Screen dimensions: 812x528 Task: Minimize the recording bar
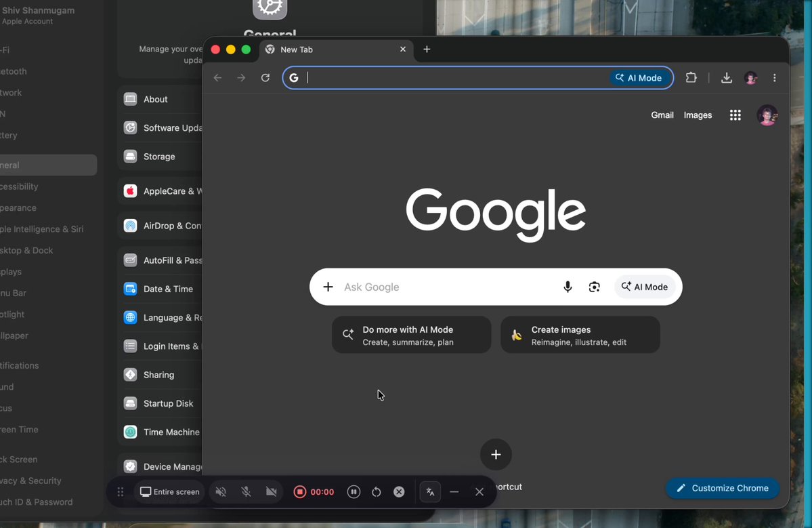pos(454,491)
